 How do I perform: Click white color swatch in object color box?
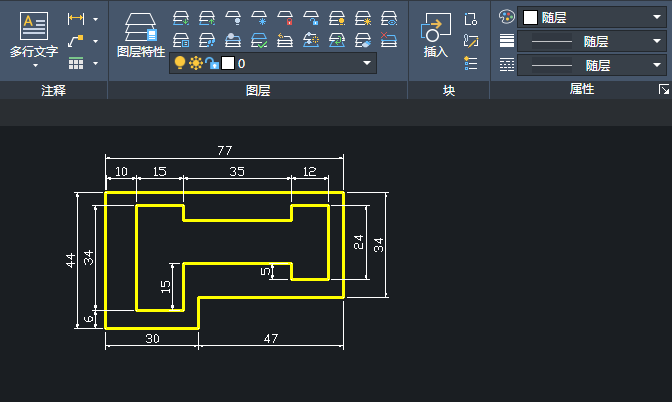pos(531,18)
